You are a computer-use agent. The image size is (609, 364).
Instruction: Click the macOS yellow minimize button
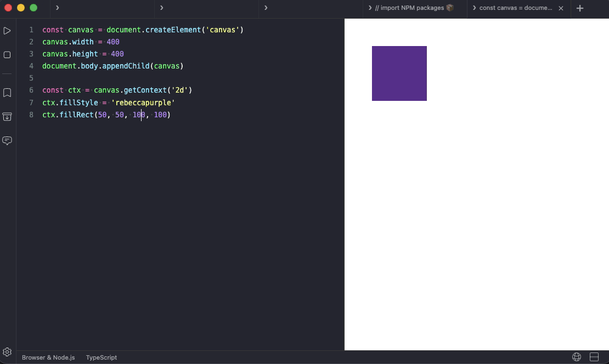pos(21,8)
